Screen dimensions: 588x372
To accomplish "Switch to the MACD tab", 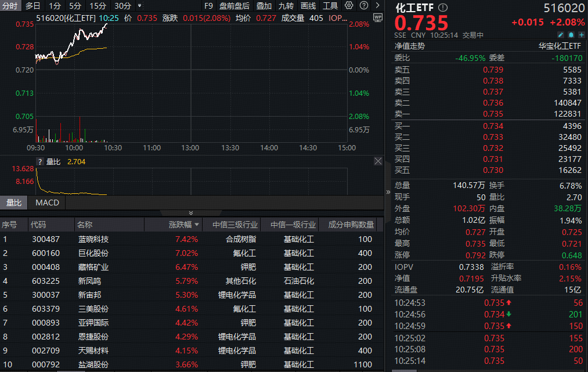I will point(46,203).
